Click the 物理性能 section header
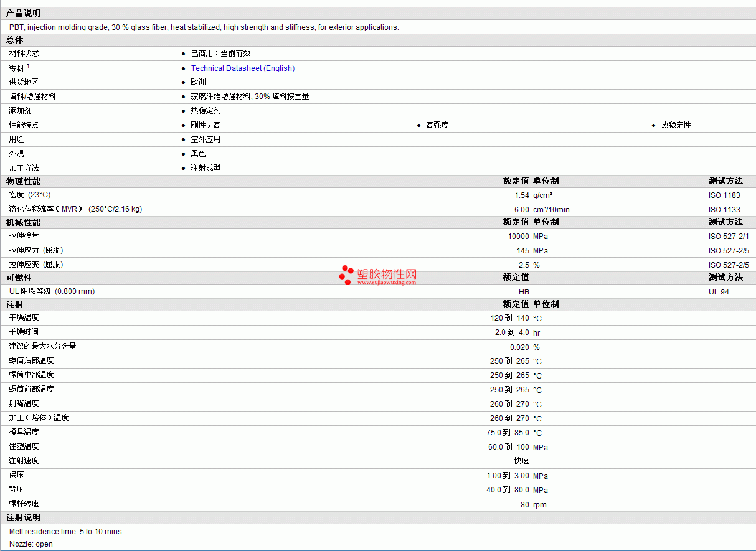 coord(24,181)
